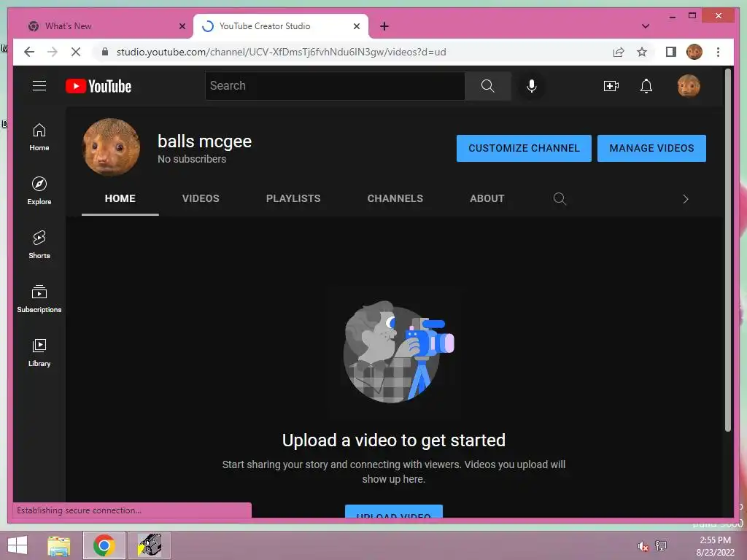
Task: Click the address bar URL
Action: 281,52
